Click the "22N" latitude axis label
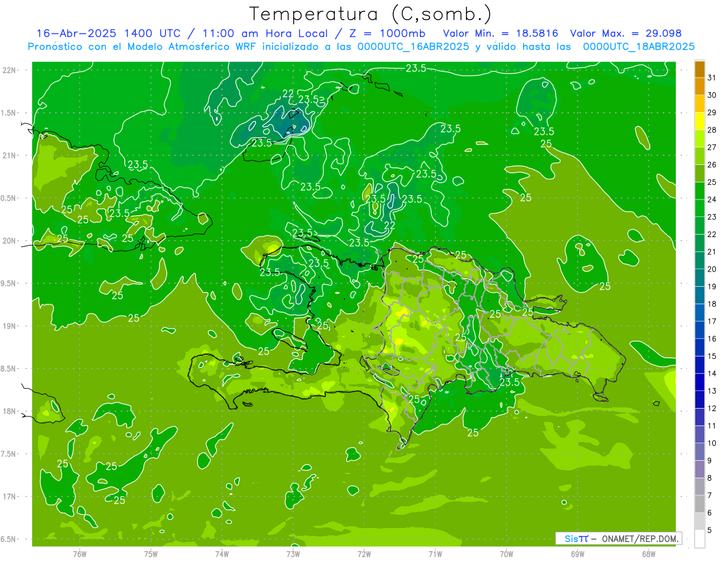This screenshot has width=728, height=562. 10,70
